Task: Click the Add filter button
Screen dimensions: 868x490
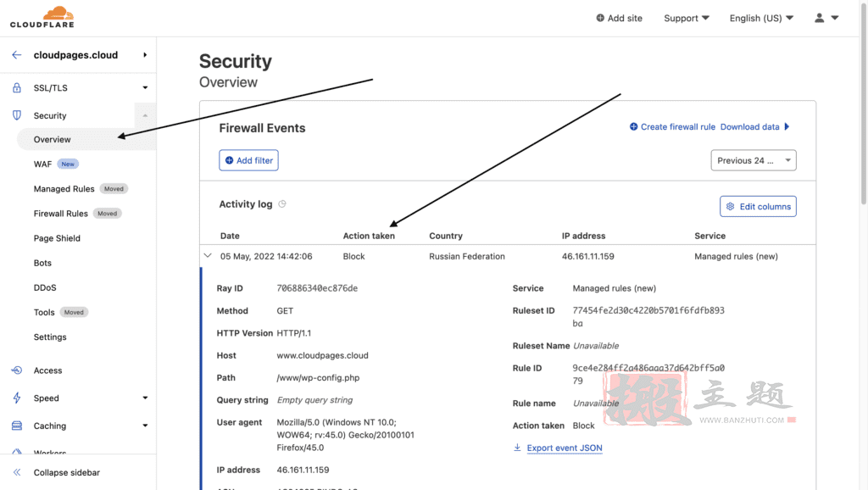Action: [248, 160]
